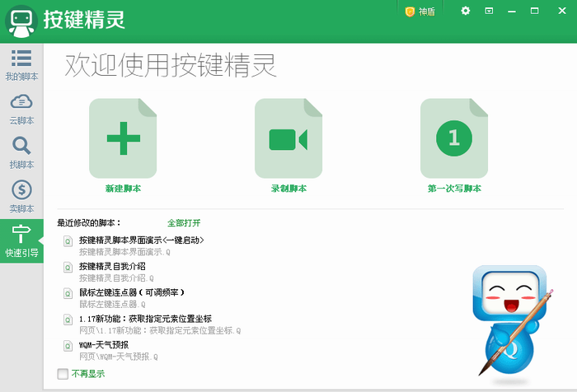The width and height of the screenshot is (577, 392).
Task: Go to 云脚本 cloud scripts
Action: click(21, 109)
